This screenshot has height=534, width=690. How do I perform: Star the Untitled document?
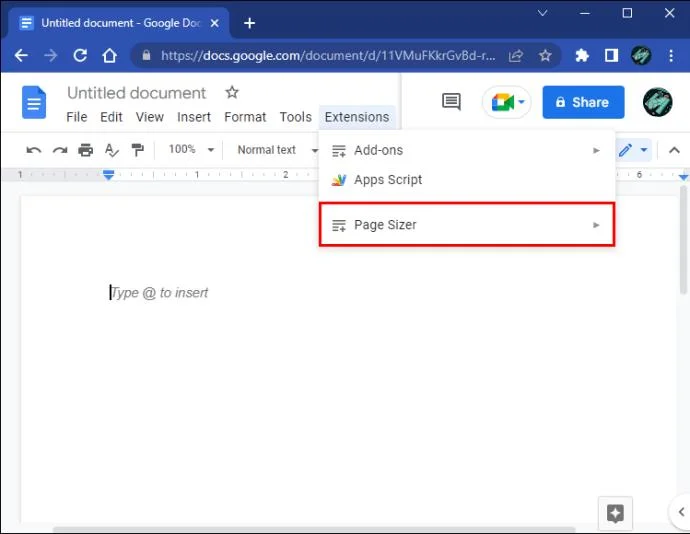click(232, 92)
